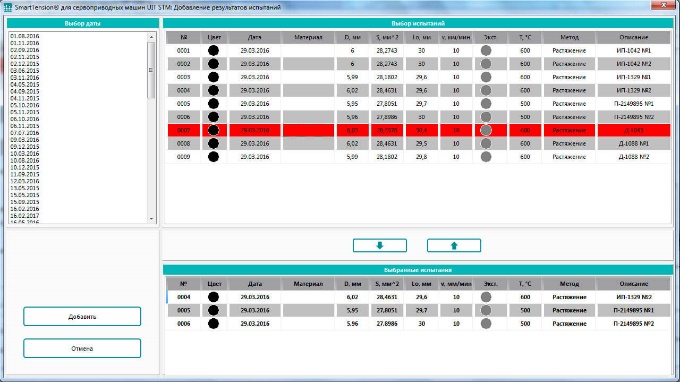Click the Добавить button

coord(82,317)
